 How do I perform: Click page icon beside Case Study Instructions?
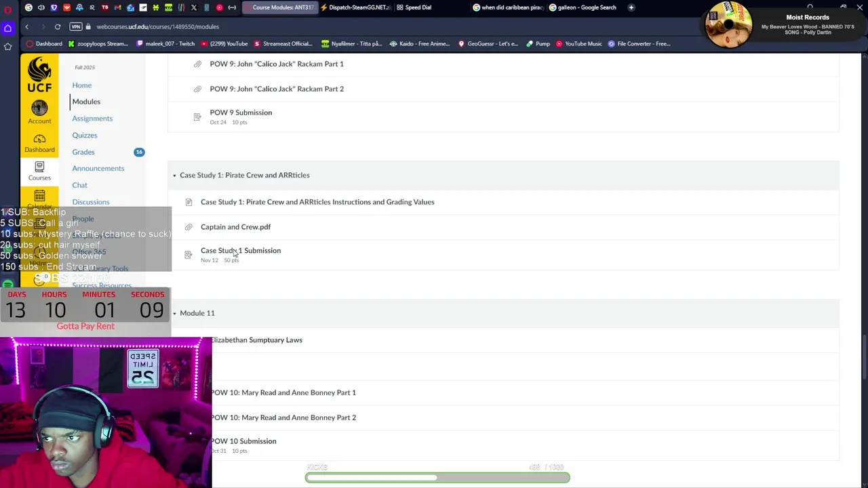pyautogui.click(x=189, y=202)
